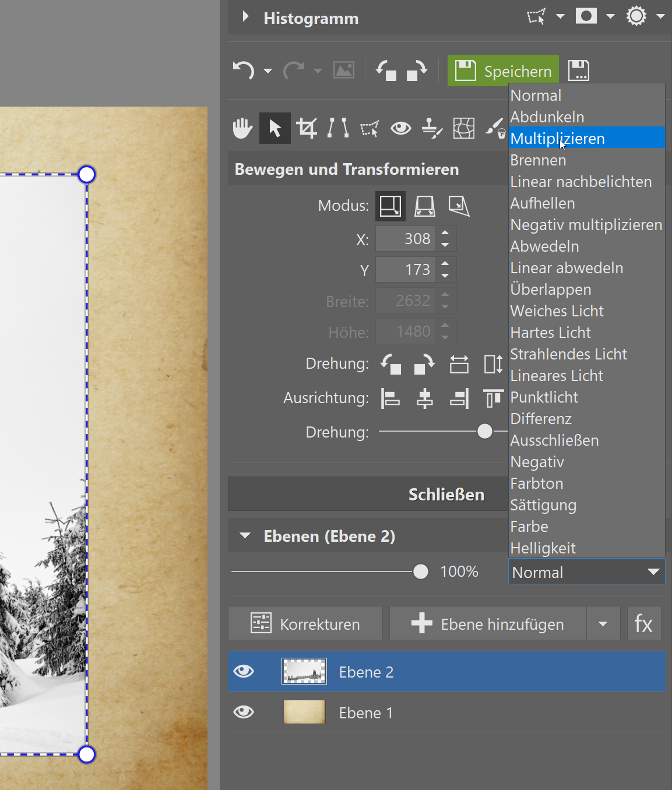The height and width of the screenshot is (790, 672).
Task: Click the X position input field
Action: click(x=406, y=239)
